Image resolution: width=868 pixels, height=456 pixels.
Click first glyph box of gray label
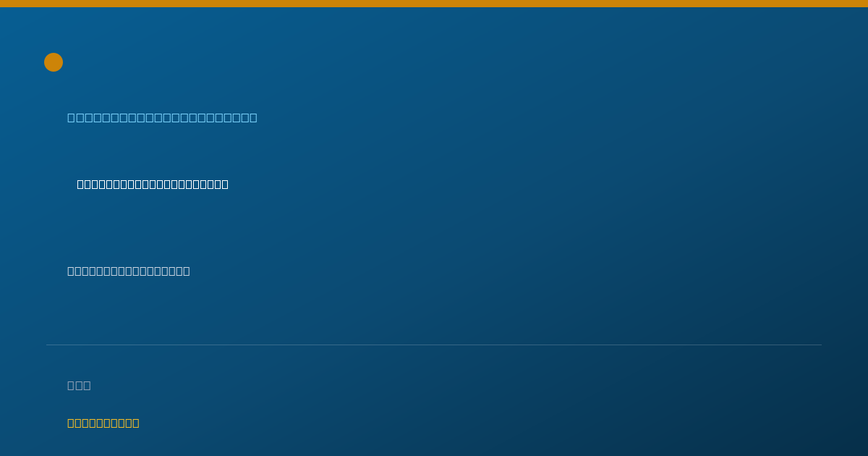tap(71, 385)
